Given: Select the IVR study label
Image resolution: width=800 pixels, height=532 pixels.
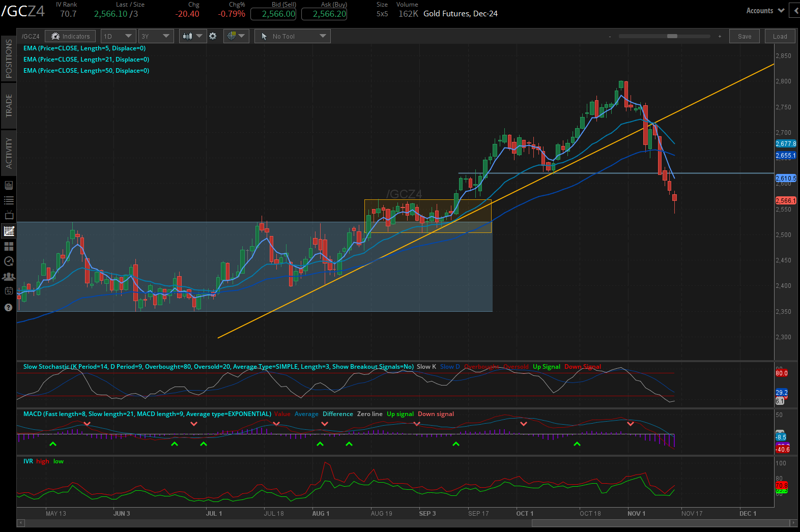Looking at the screenshot, I should 28,461.
